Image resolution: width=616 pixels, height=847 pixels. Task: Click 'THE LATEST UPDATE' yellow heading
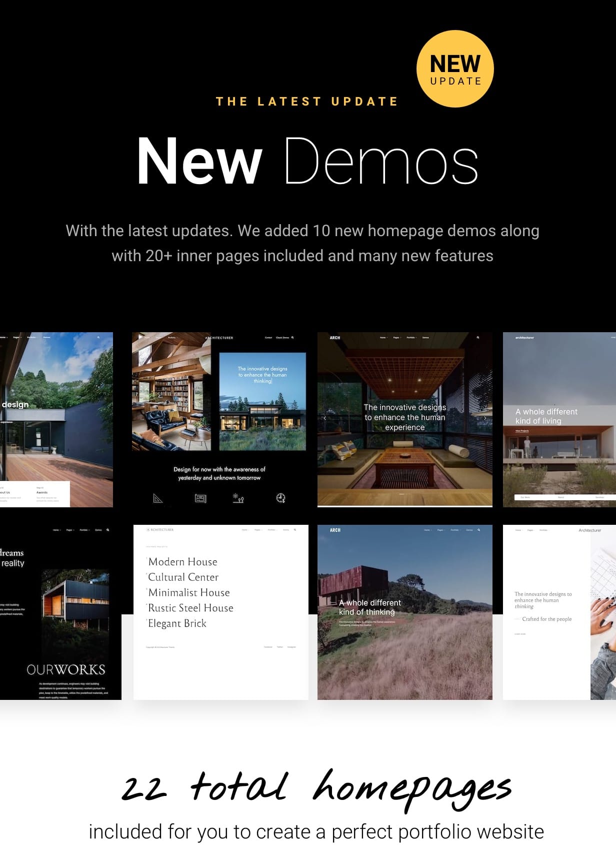click(307, 102)
